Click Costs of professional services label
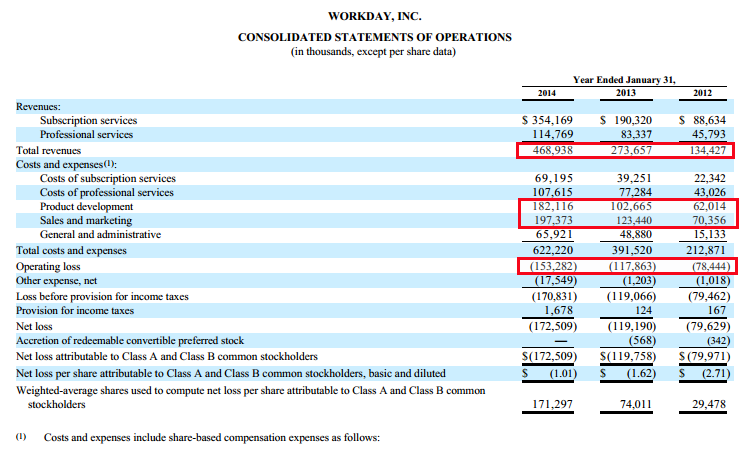 pyautogui.click(x=107, y=193)
